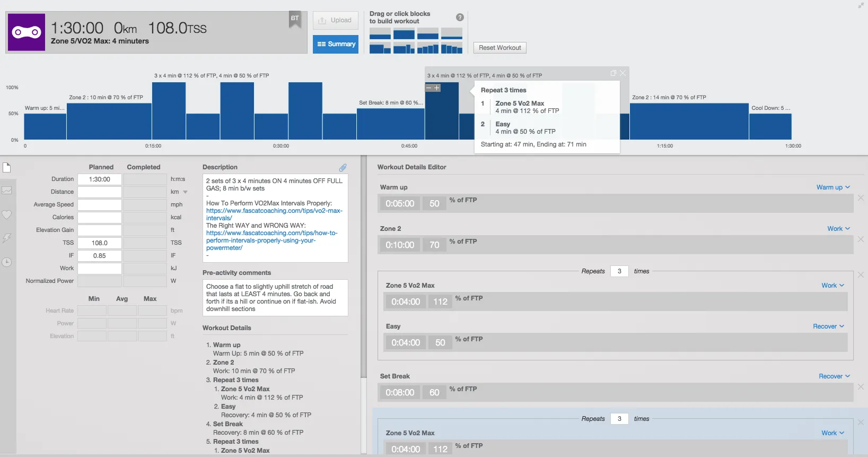Viewport: 868px width, 457px height.
Task: Remove the Zone 2 step with X
Action: [x=861, y=239]
